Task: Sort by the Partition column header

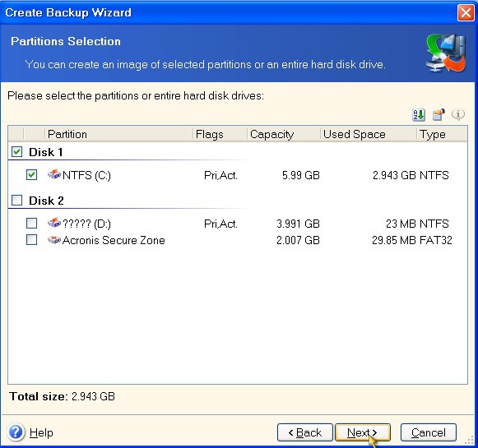Action: (x=119, y=134)
